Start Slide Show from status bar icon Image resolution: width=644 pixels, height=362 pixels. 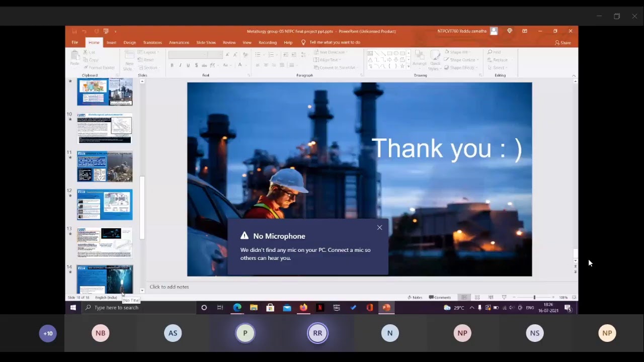point(504,297)
